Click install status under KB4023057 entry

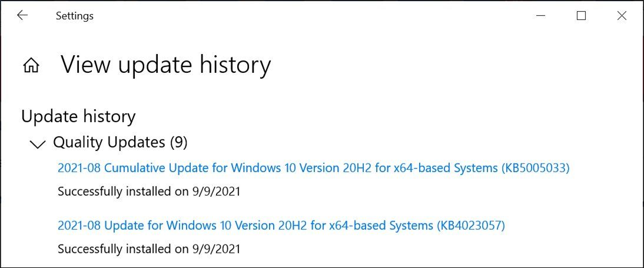(x=149, y=249)
